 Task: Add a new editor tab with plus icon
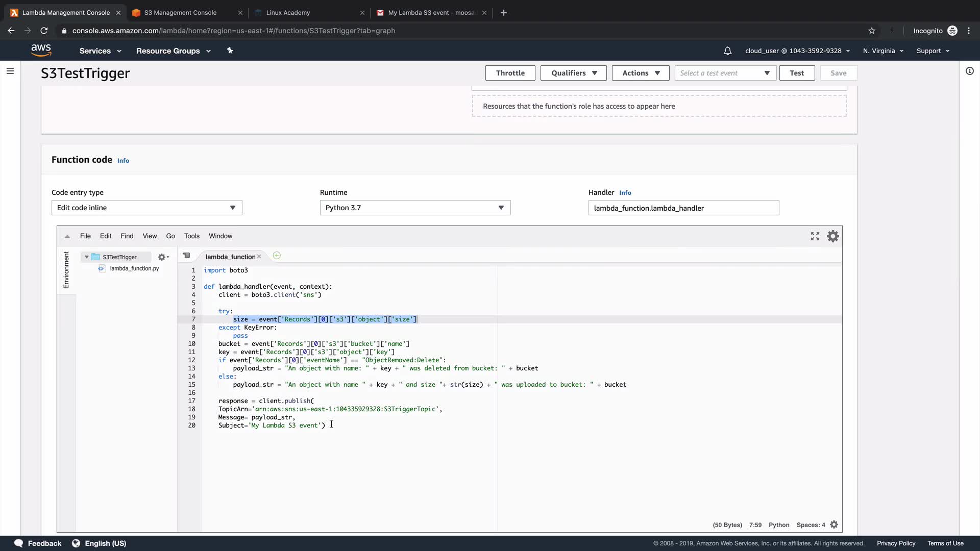point(277,256)
